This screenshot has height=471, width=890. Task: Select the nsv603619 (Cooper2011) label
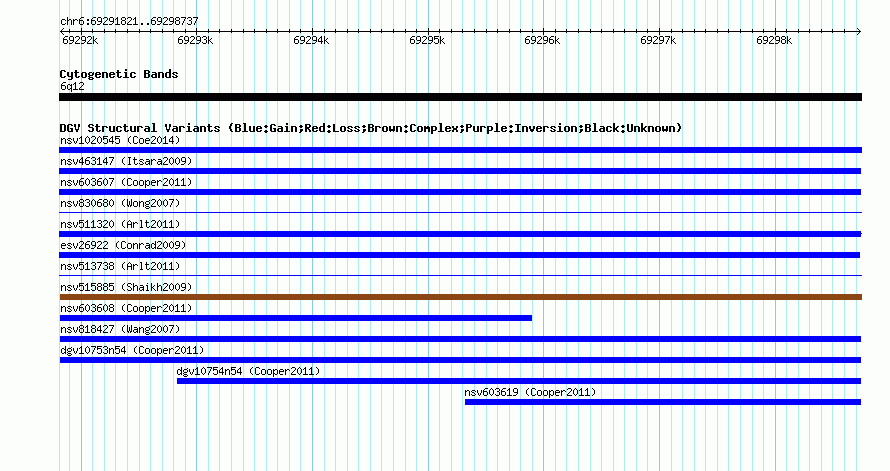tap(530, 392)
